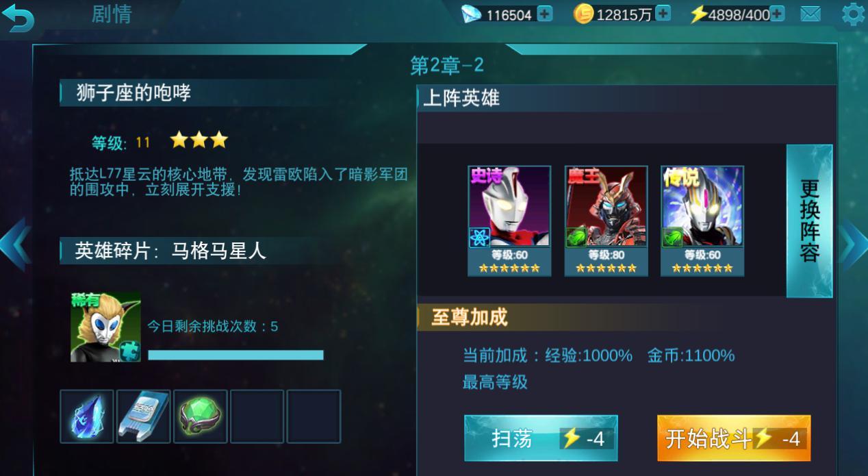This screenshot has width=868, height=476.
Task: Select the green gem ring reward item
Action: point(200,416)
